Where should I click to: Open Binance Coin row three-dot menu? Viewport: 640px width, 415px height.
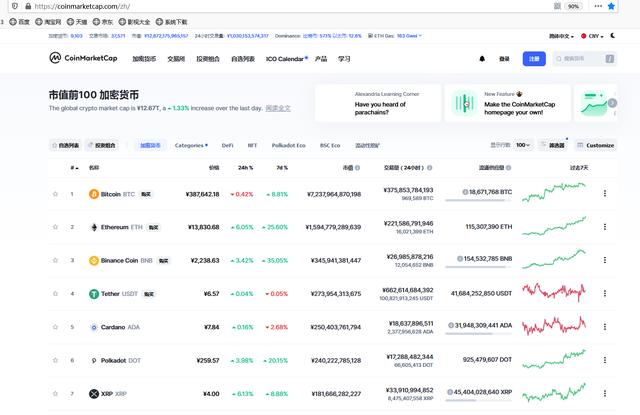coord(604,260)
